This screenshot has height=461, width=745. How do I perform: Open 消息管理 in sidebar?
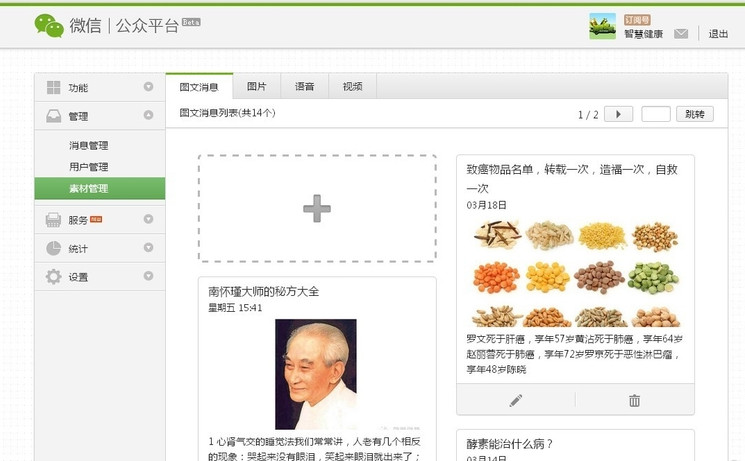(x=89, y=145)
